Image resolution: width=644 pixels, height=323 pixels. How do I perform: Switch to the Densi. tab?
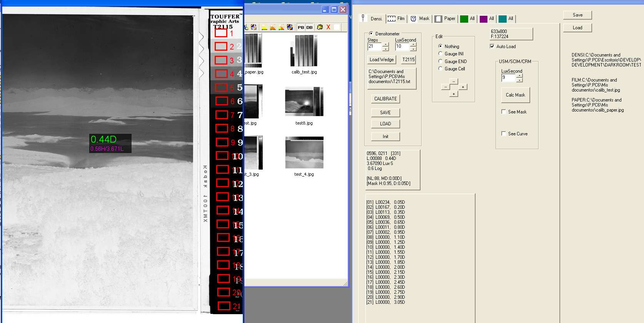coord(372,18)
